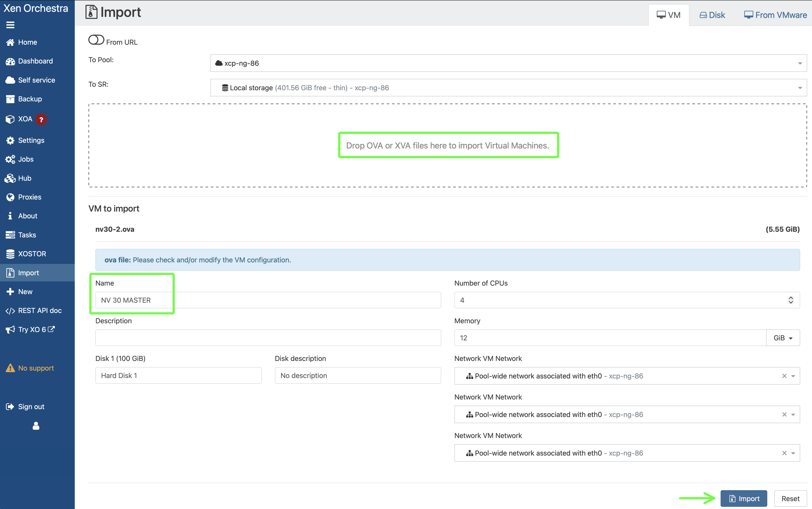The image size is (812, 509).
Task: Click the XOA red question mark badge
Action: pyautogui.click(x=41, y=120)
